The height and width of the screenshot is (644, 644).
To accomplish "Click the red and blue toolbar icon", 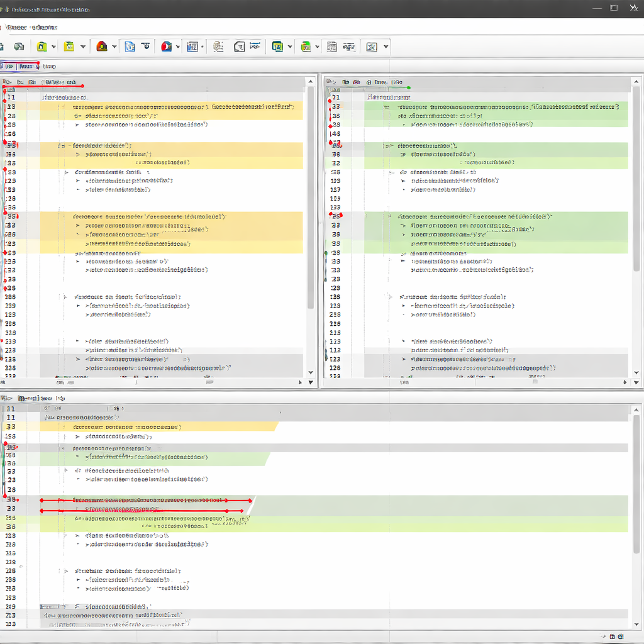I will pyautogui.click(x=167, y=47).
